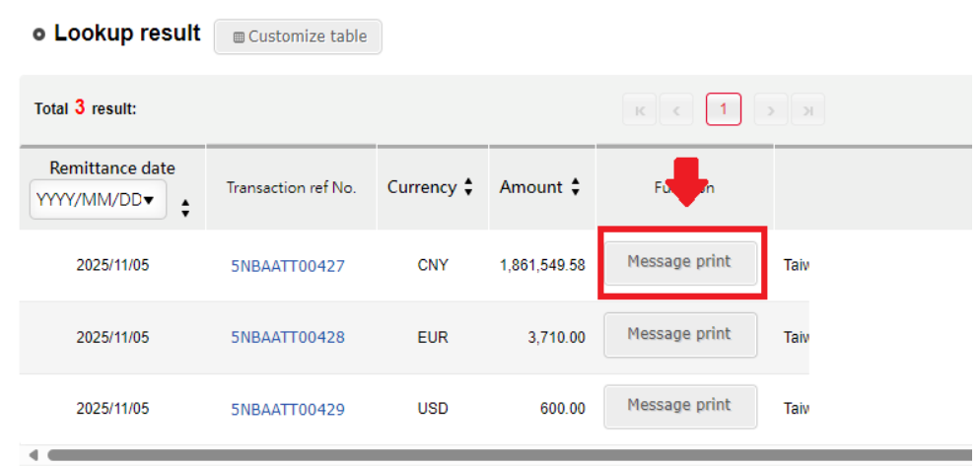Image resolution: width=980 pixels, height=466 pixels.
Task: Open transaction 5NBAATT00429 link
Action: click(288, 409)
